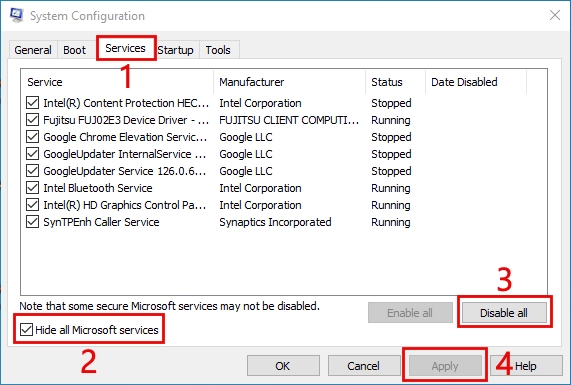
Task: Uncheck Intel(R) HD Graphics Control Panel checkbox
Action: click(x=32, y=205)
